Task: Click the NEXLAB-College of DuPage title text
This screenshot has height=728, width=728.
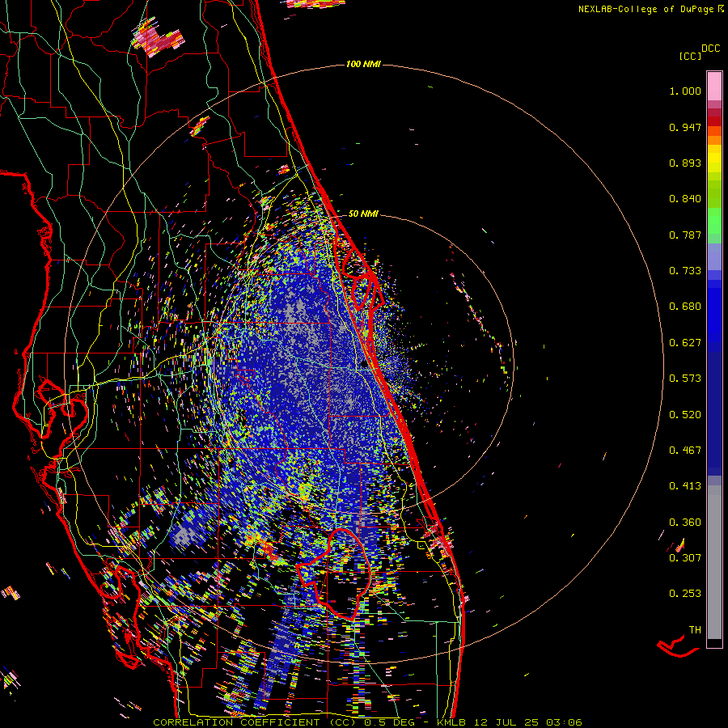Action: click(646, 9)
